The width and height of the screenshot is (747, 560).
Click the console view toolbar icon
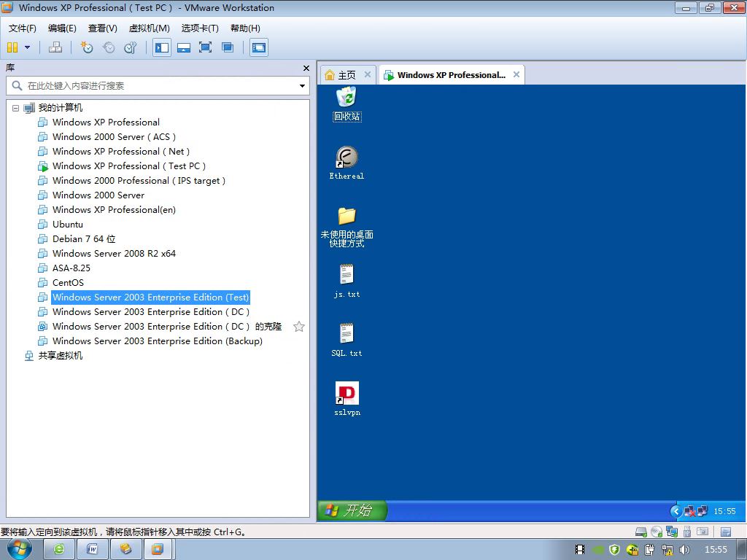click(x=259, y=47)
